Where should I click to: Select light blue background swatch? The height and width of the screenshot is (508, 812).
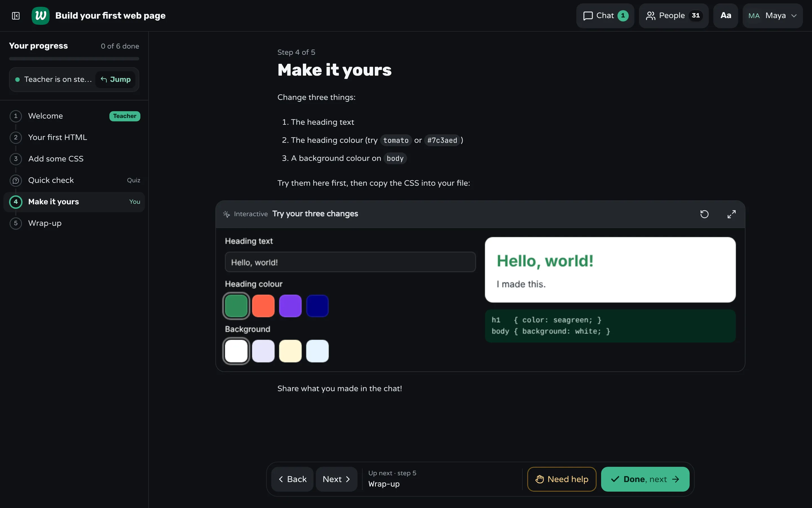[317, 351]
